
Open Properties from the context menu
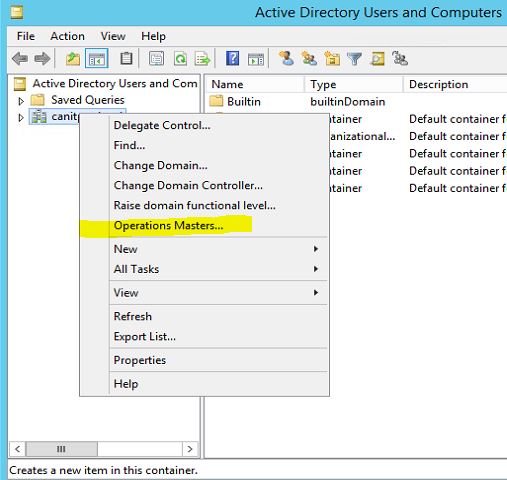[x=204, y=360]
